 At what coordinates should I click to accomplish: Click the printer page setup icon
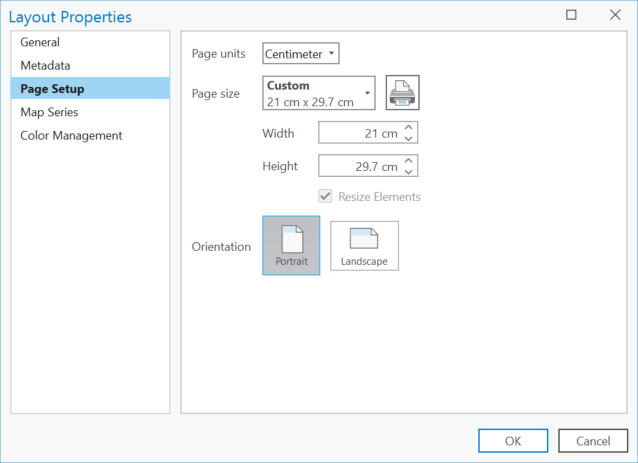click(x=402, y=93)
